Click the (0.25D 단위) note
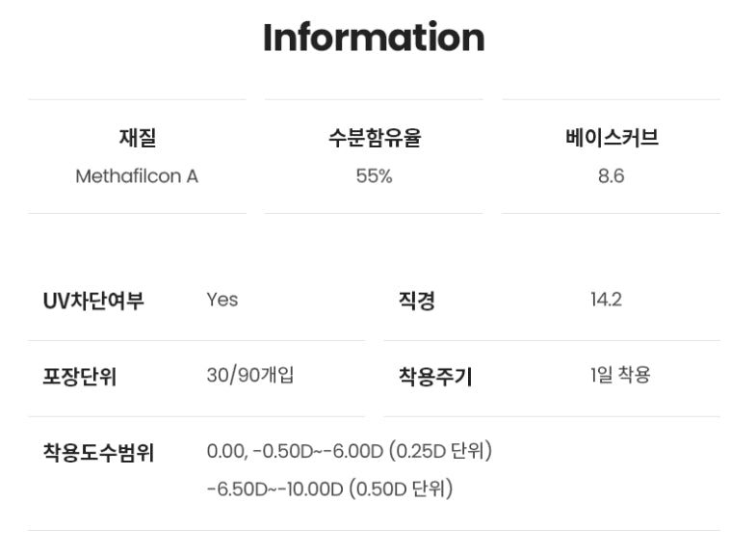 tap(440, 451)
